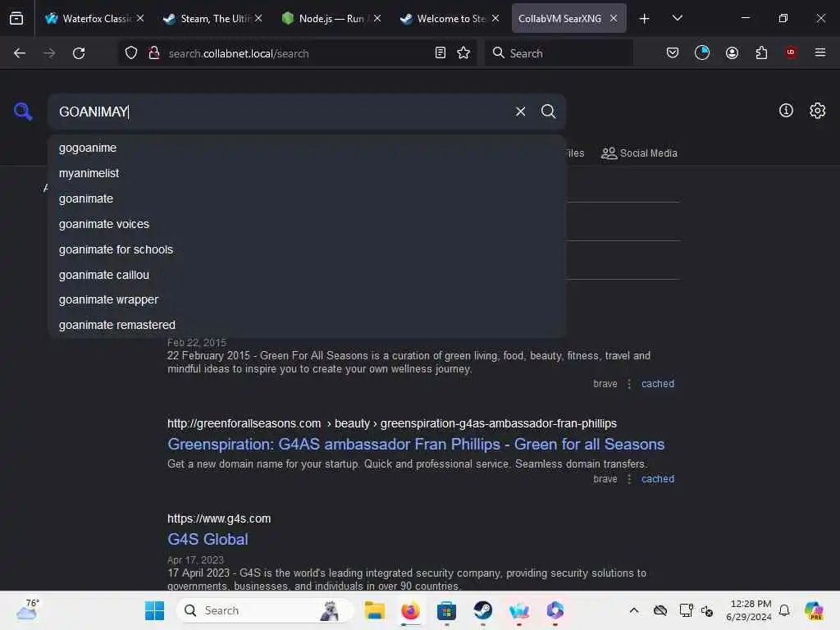Open Firefox from the taskbar
Image resolution: width=840 pixels, height=630 pixels.
(410, 610)
